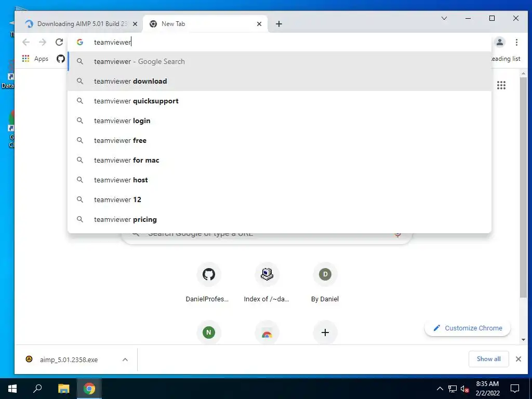Close the New Tab tab

point(259,24)
